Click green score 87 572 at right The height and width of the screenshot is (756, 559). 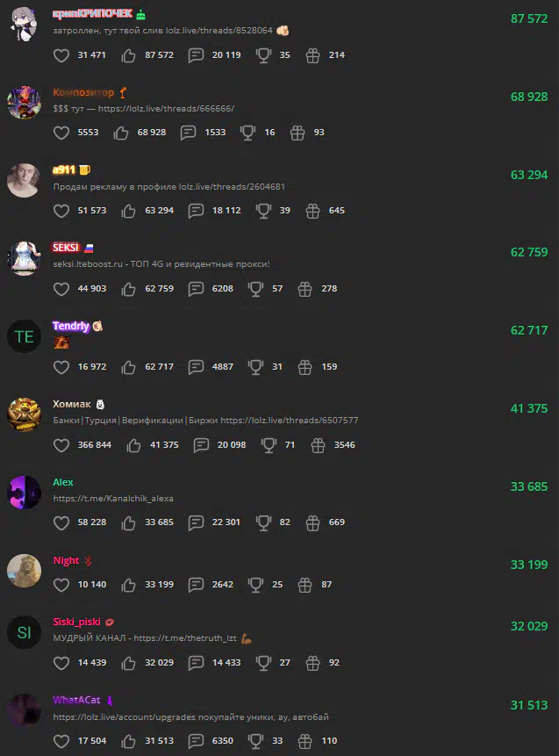pyautogui.click(x=529, y=18)
